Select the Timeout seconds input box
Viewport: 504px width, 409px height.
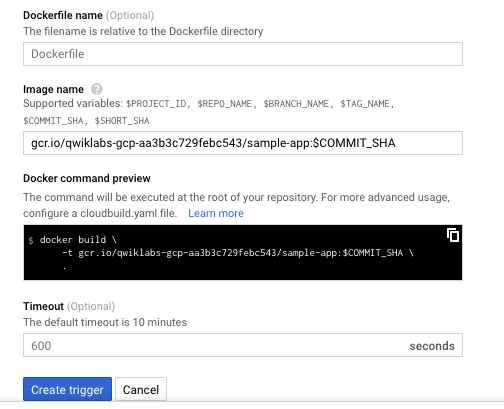[x=243, y=345]
